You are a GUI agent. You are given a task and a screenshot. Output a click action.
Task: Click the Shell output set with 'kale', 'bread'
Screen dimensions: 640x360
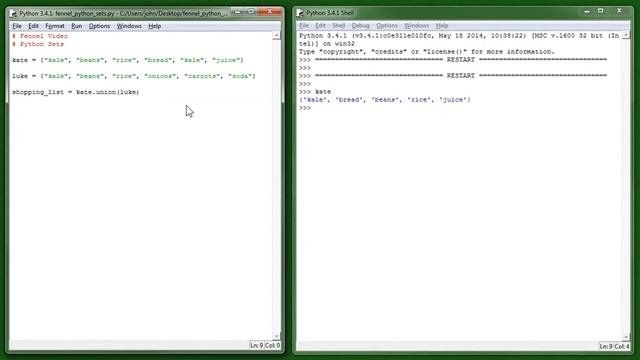coord(385,100)
